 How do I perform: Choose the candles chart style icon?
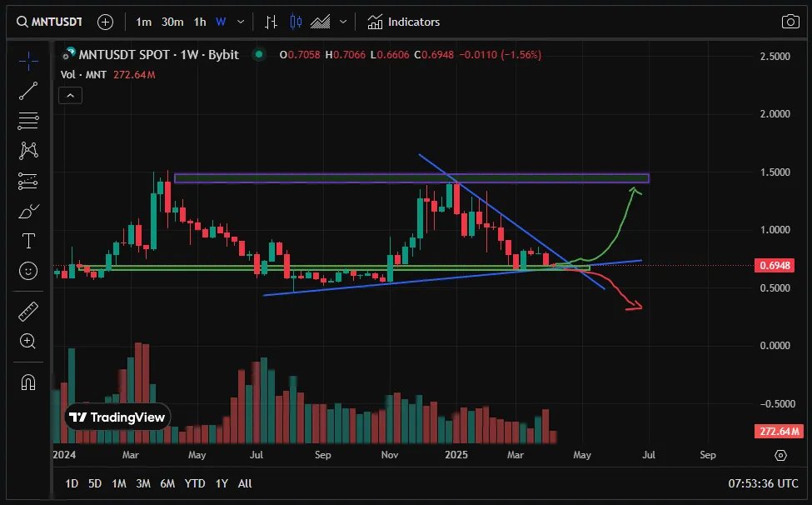(x=296, y=22)
